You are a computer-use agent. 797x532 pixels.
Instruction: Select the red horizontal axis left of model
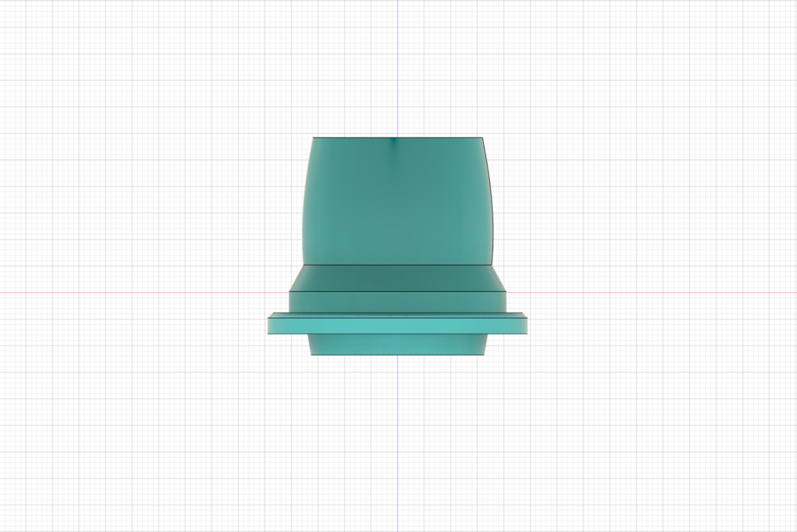[x=142, y=293]
